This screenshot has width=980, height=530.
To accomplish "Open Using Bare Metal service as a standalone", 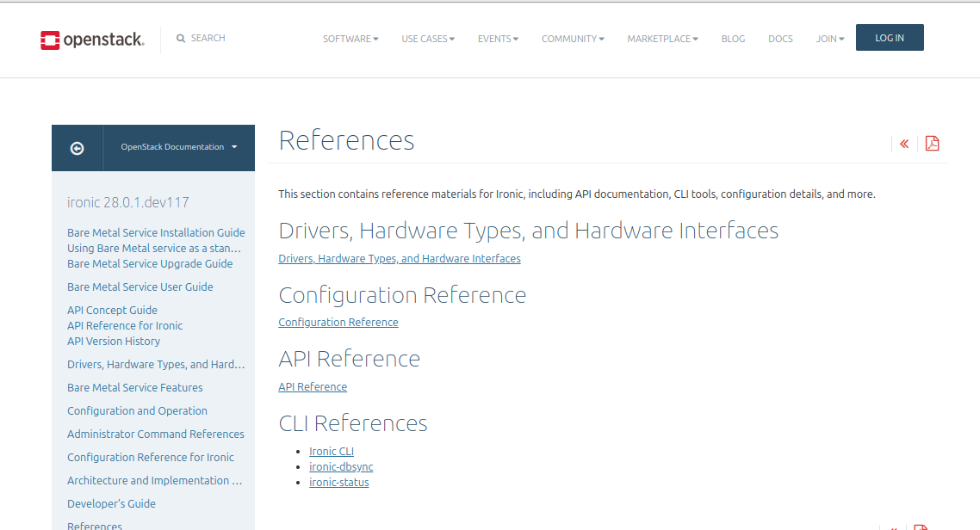I will [x=154, y=249].
